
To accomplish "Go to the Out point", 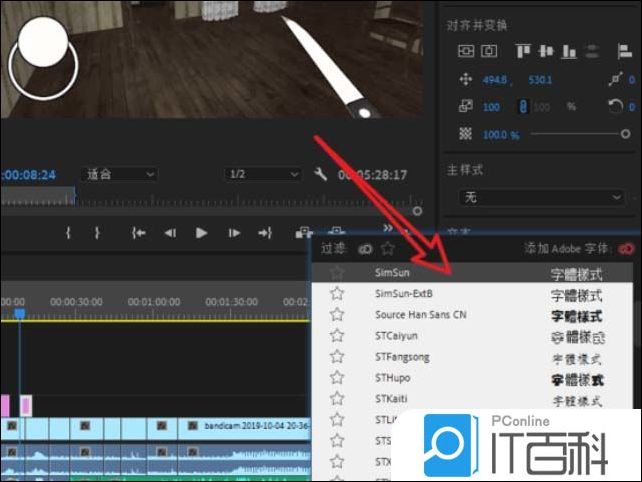I will click(265, 233).
